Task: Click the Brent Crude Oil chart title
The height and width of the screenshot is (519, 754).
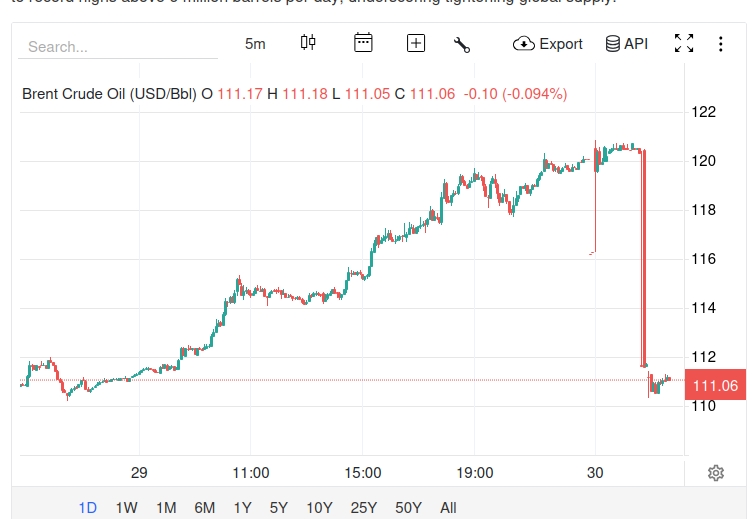Action: pyautogui.click(x=109, y=94)
